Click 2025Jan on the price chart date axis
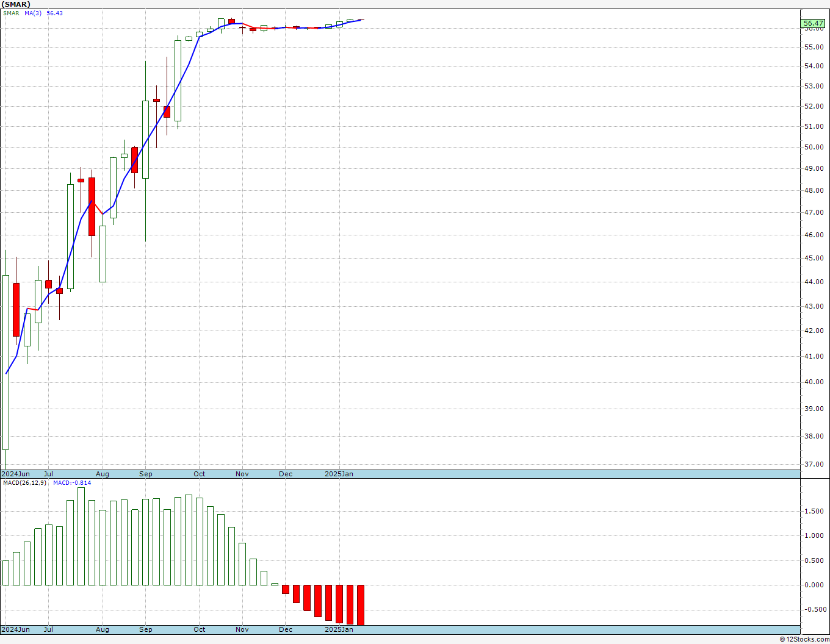 tap(339, 474)
